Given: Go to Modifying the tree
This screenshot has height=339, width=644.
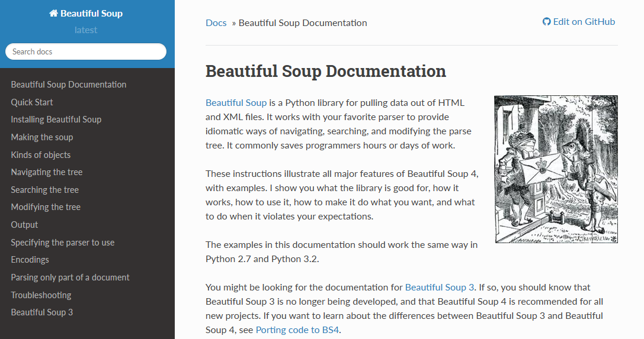Looking at the screenshot, I should point(46,207).
